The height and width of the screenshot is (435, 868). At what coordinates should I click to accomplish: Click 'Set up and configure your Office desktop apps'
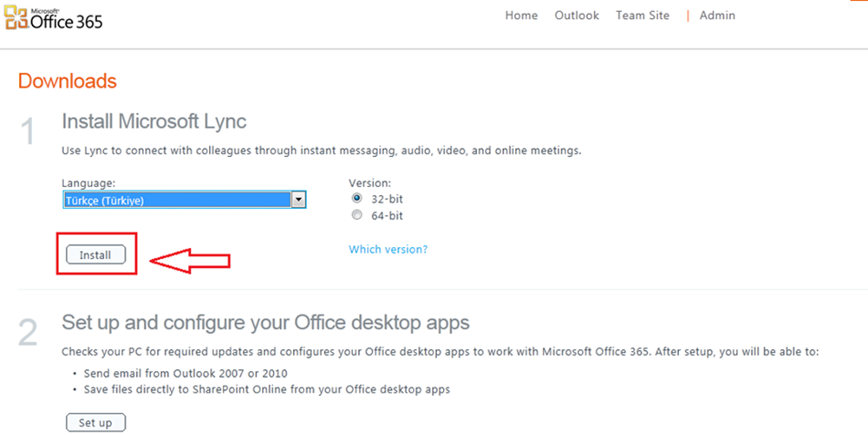[265, 322]
